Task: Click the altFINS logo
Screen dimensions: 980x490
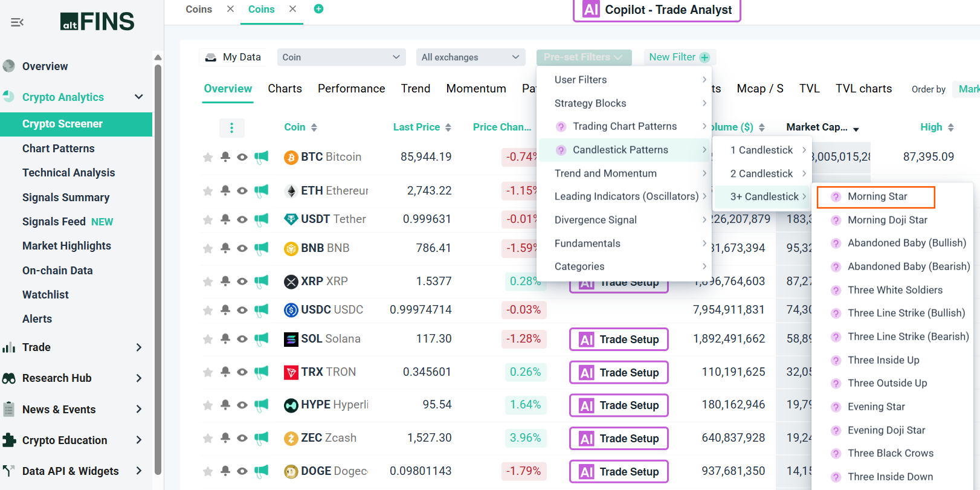Action: [97, 22]
